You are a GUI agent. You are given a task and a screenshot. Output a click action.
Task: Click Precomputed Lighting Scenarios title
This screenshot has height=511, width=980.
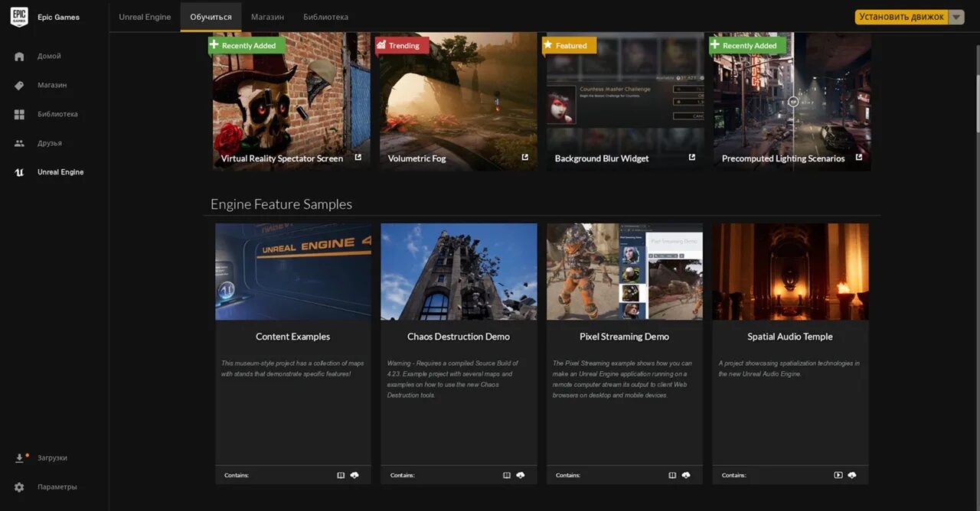point(783,158)
